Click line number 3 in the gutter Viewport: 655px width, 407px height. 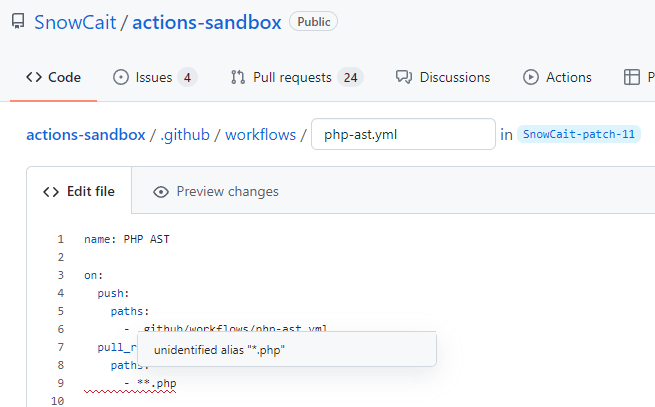(61, 275)
